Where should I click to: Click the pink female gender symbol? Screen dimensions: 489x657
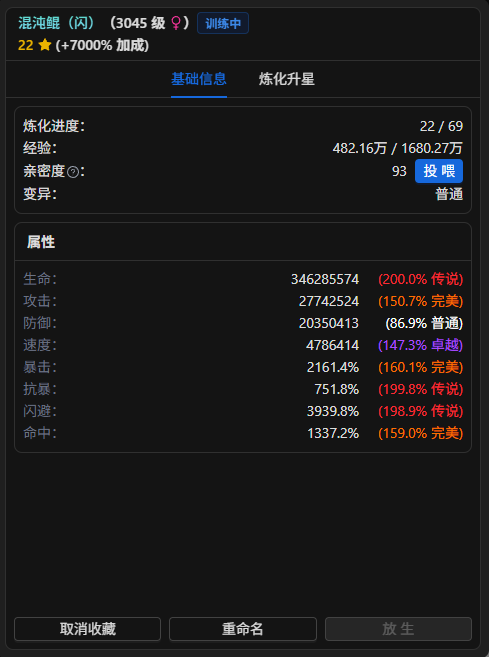(x=176, y=23)
